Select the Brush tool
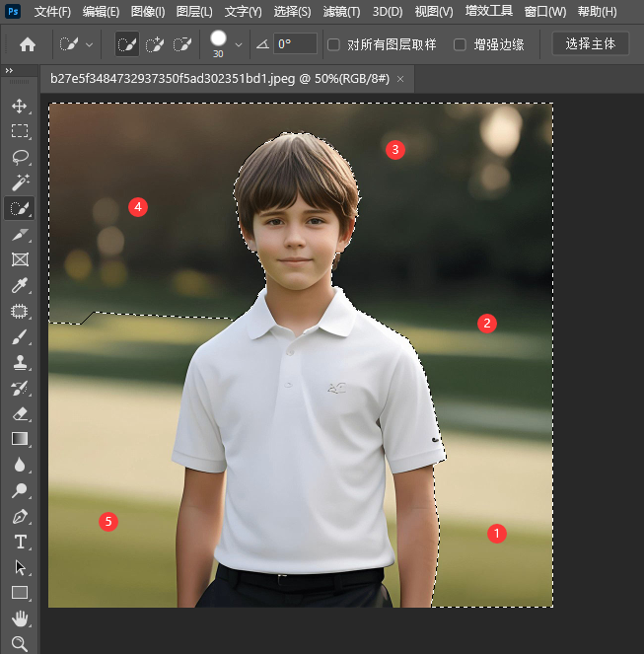Image resolution: width=644 pixels, height=654 pixels. 20,337
